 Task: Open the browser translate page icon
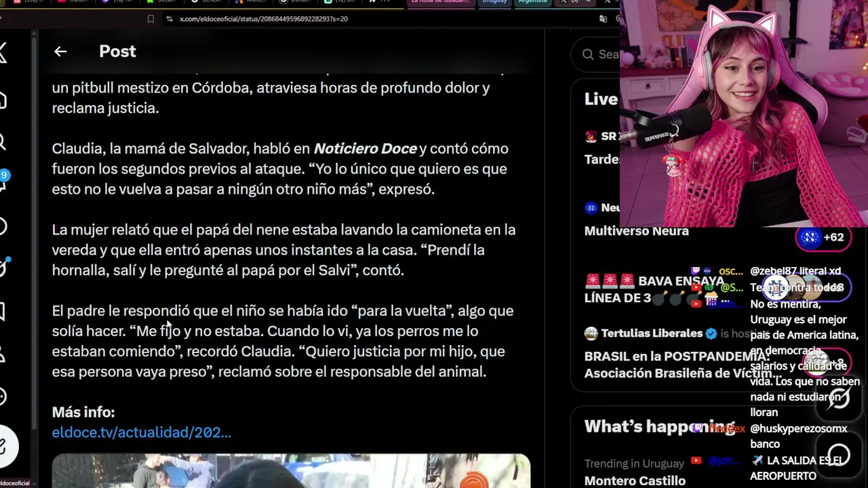coord(603,19)
